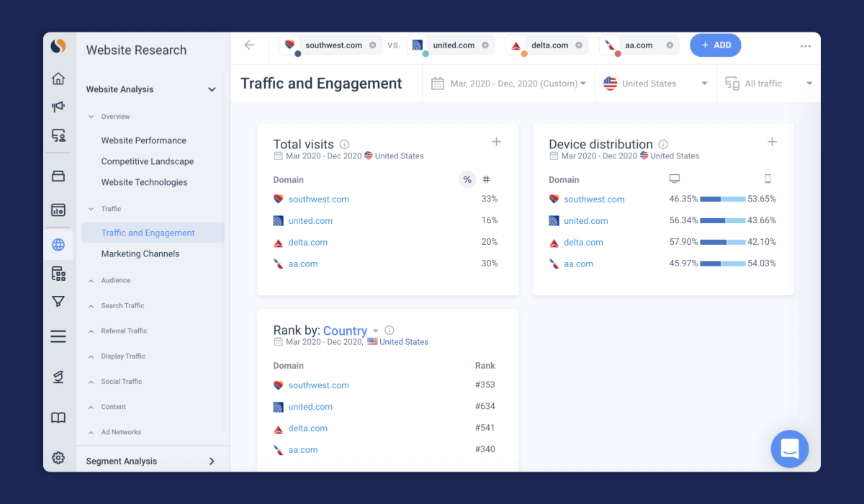The width and height of the screenshot is (864, 504).
Task: Remove southwest.com from comparison
Action: coord(373,45)
